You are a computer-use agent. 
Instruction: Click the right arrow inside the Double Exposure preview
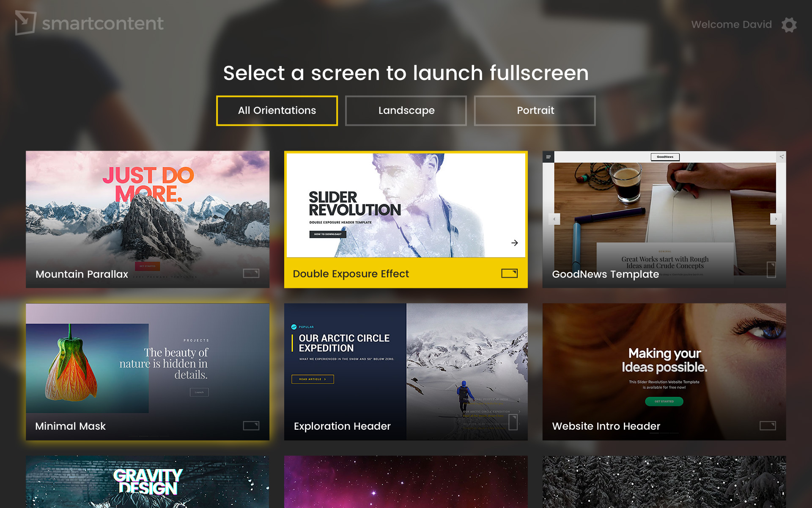514,243
